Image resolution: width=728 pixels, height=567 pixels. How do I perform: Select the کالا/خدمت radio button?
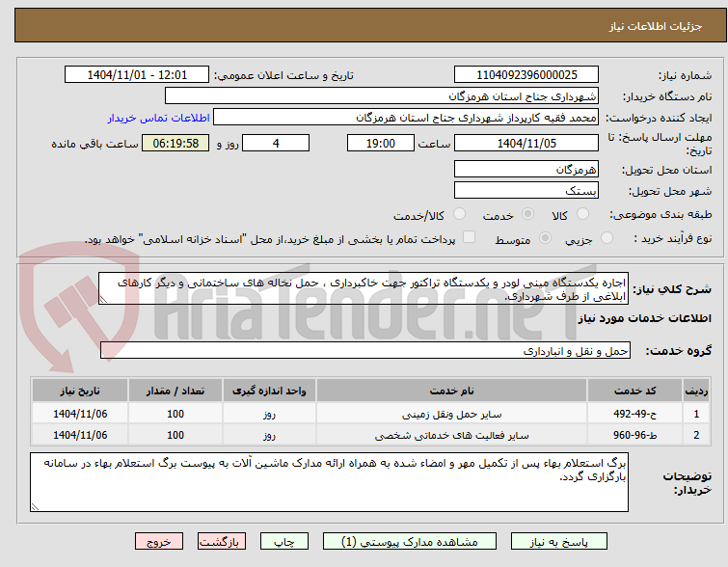(x=459, y=214)
